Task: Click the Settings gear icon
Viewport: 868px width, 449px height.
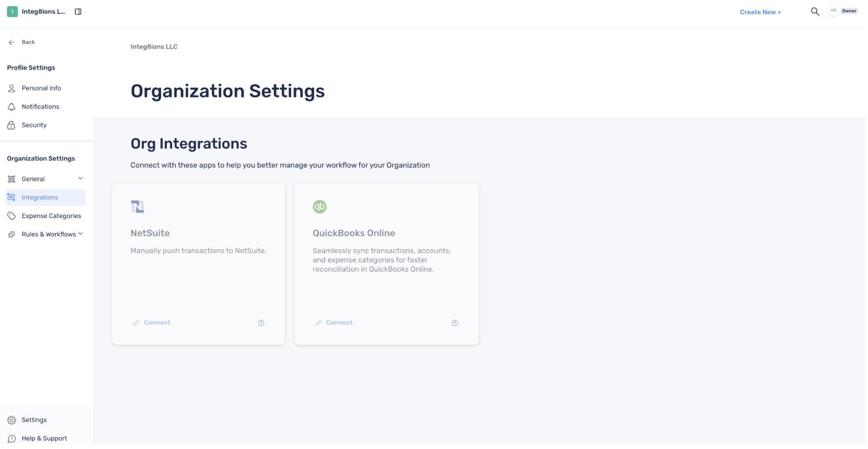Action: [x=11, y=420]
